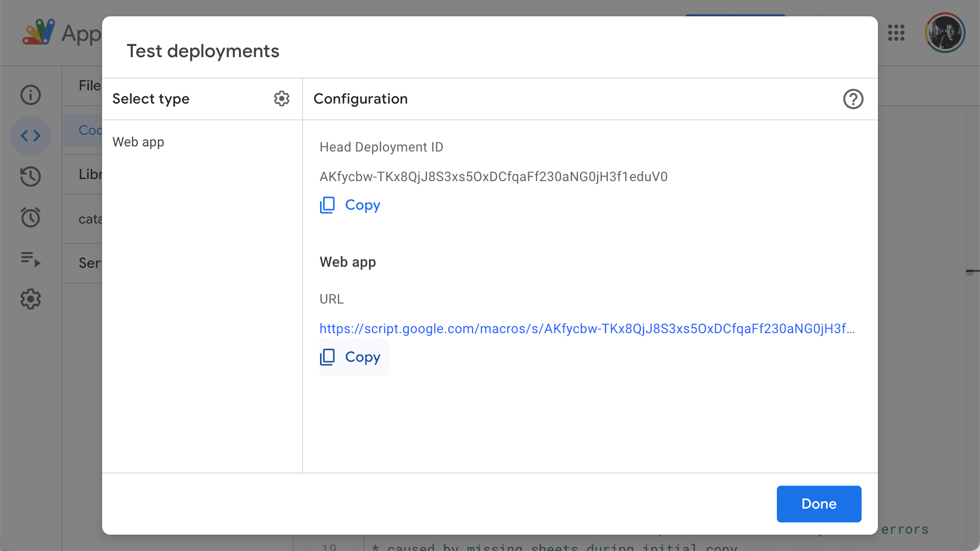Open the Google apps grid icon

point(896,33)
